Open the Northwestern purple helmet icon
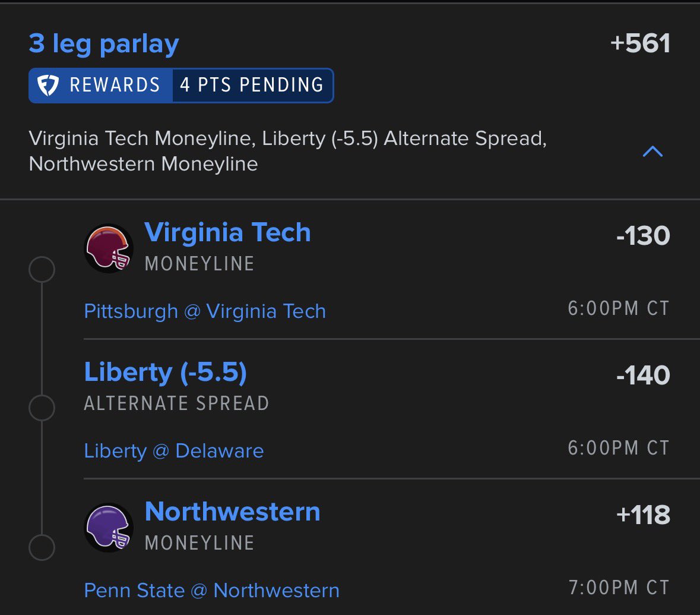 pos(109,528)
